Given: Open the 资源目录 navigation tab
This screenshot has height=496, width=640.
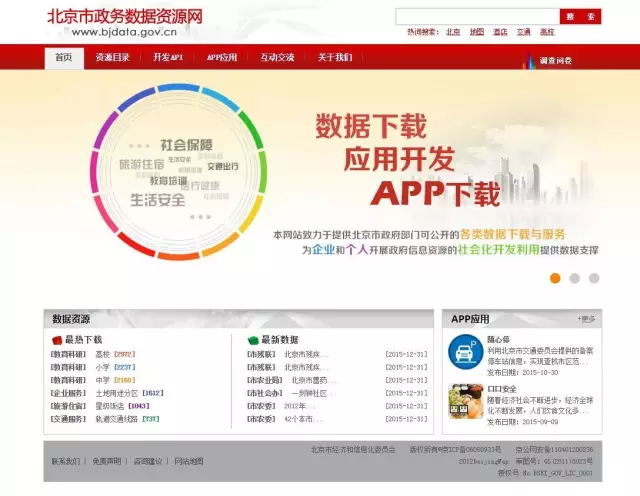Looking at the screenshot, I should tap(112, 58).
